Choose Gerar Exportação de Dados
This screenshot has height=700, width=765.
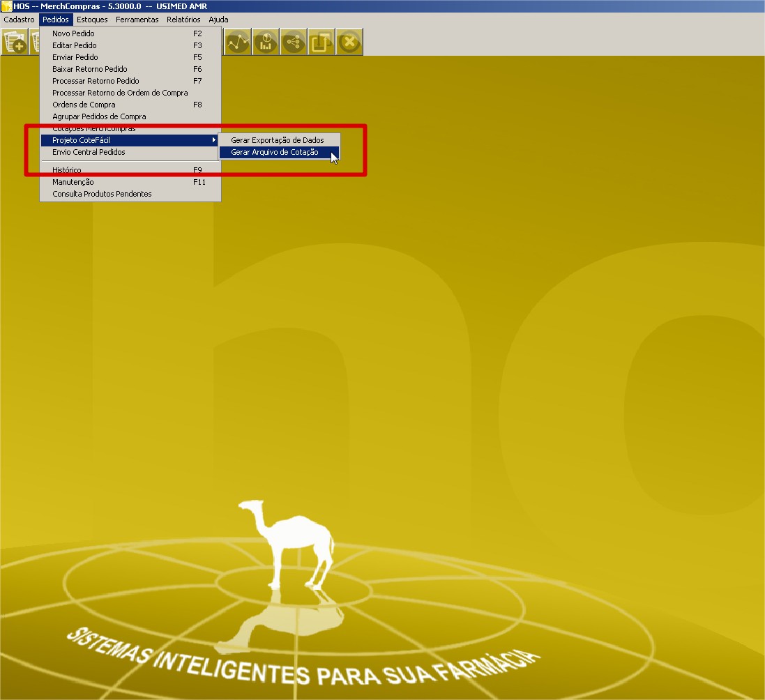pyautogui.click(x=278, y=140)
